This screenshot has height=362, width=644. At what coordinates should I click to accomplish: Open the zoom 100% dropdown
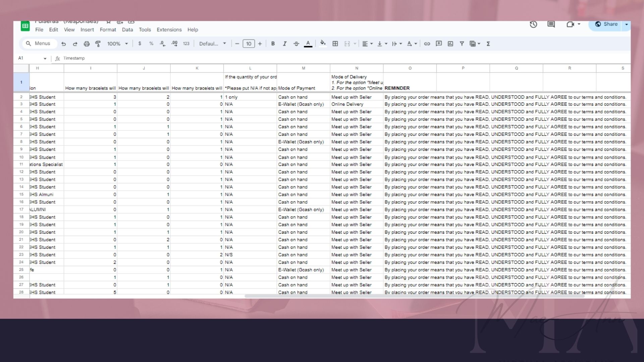[117, 44]
